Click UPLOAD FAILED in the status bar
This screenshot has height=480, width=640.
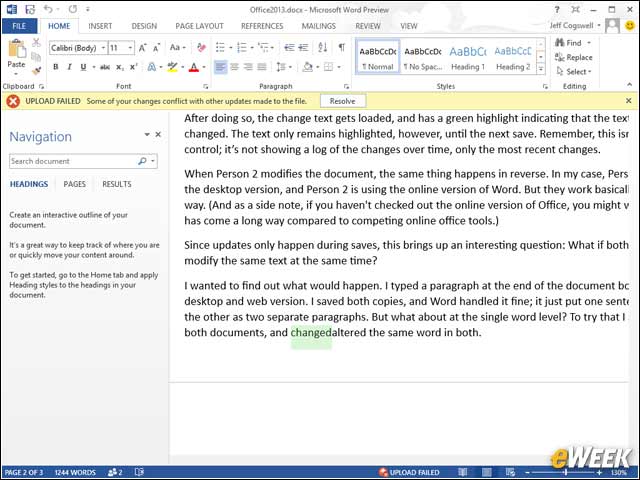[409, 472]
